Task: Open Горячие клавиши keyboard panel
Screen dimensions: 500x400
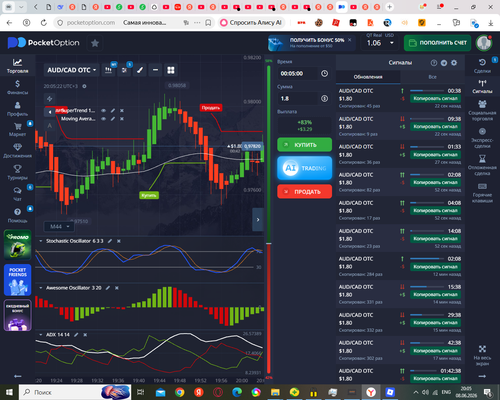Action: pos(482,192)
